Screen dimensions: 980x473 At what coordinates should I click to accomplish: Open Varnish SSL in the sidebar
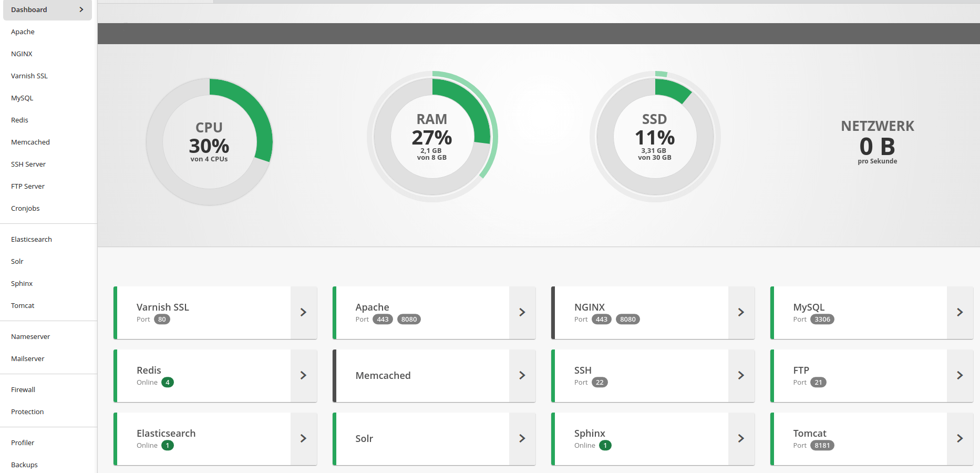point(29,76)
